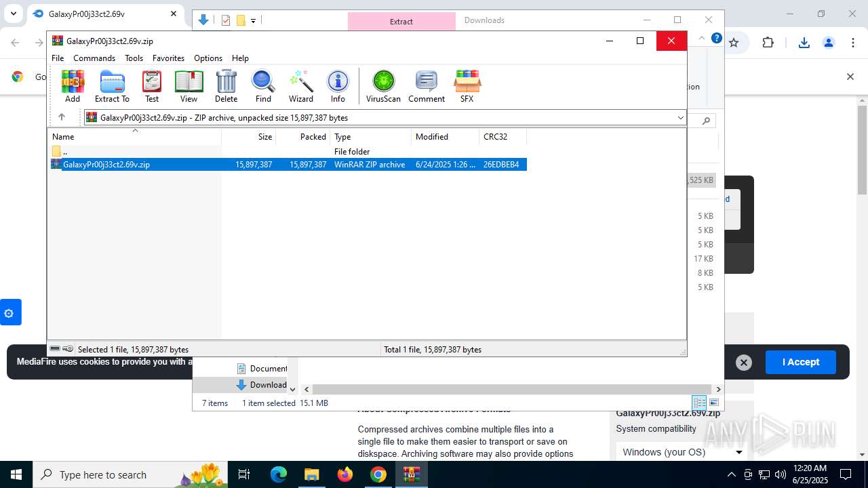868x488 pixels.
Task: Sort file list by Size column
Action: pyautogui.click(x=249, y=137)
